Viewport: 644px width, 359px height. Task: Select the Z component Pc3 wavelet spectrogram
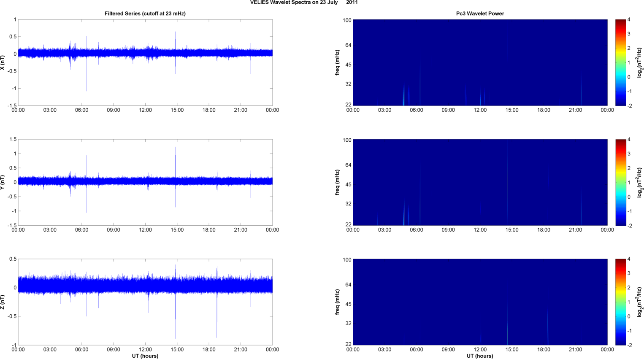pyautogui.click(x=480, y=302)
